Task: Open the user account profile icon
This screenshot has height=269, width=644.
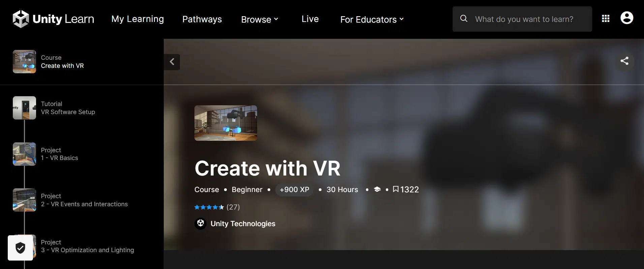Action: [627, 18]
